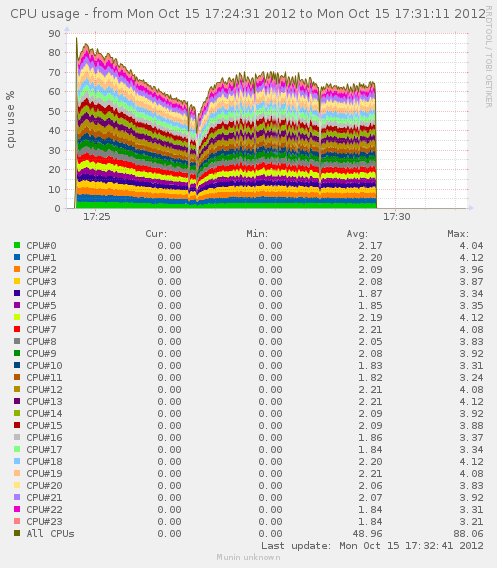
Task: Click the All CPUs max value 88.06
Action: 468,534
